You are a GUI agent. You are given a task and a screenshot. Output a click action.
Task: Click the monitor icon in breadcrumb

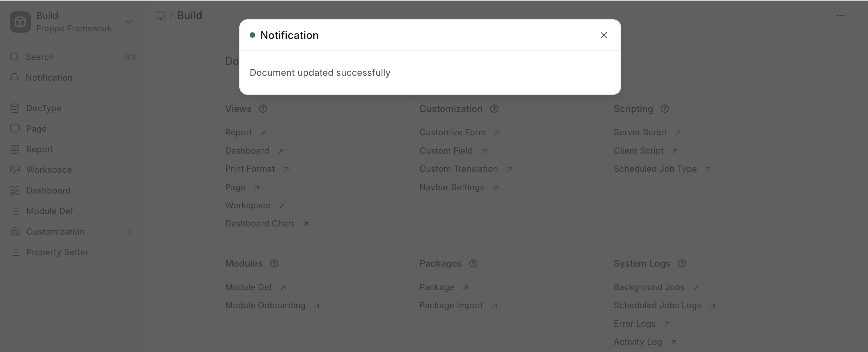[x=160, y=15]
